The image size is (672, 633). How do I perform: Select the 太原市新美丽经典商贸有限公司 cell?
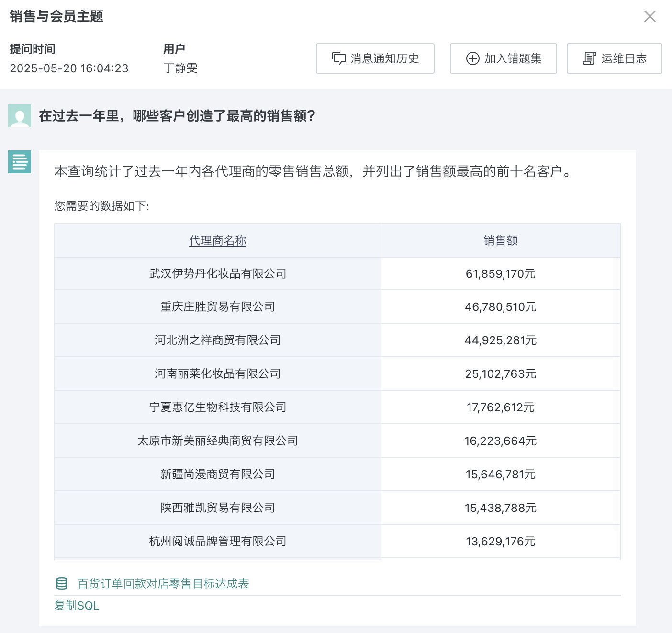[218, 441]
